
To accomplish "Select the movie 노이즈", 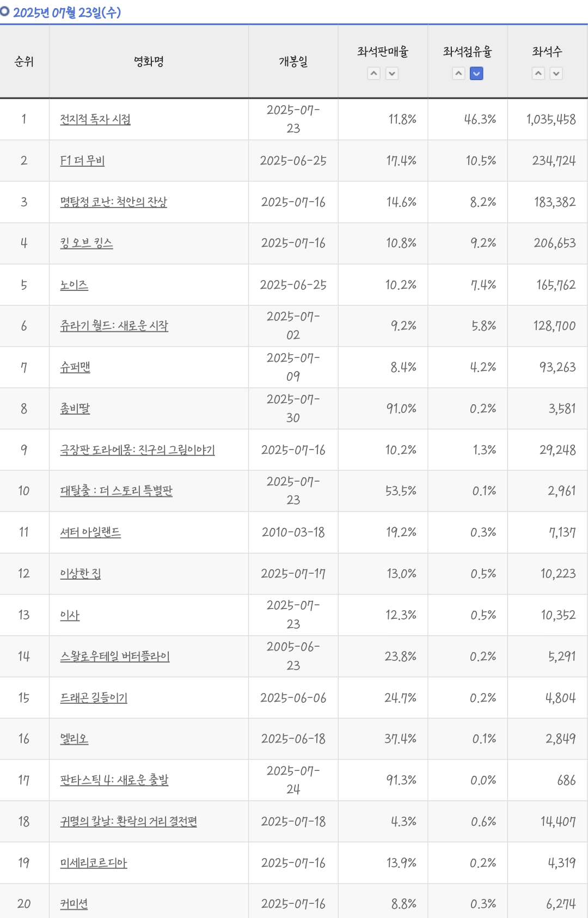I will click(74, 285).
